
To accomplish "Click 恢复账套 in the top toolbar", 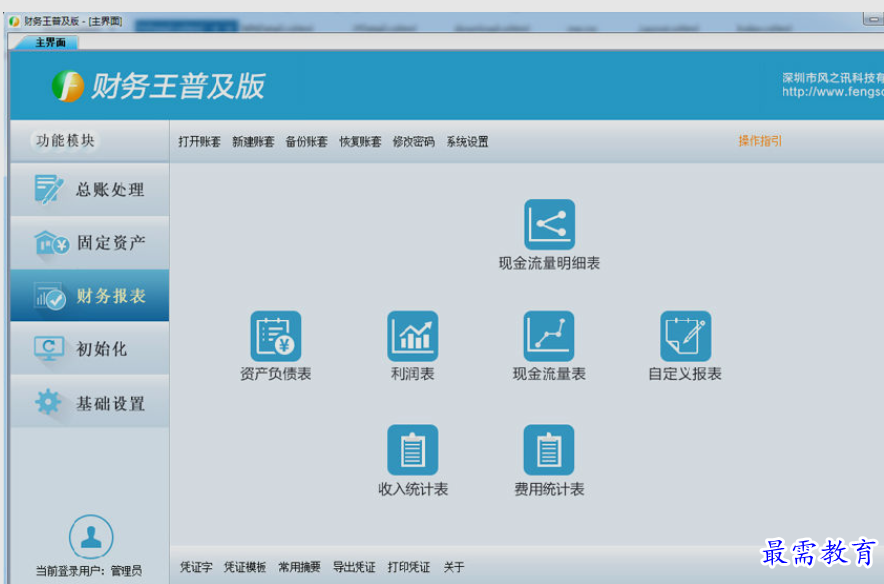I will [x=360, y=141].
